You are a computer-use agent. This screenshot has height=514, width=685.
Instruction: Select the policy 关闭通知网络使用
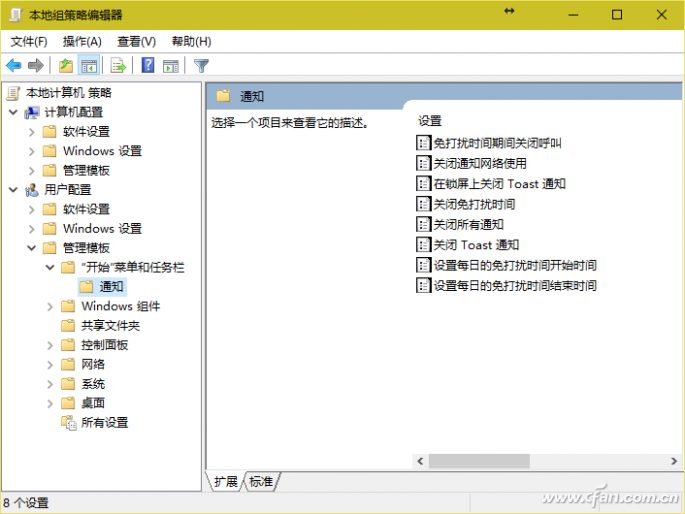click(x=480, y=163)
